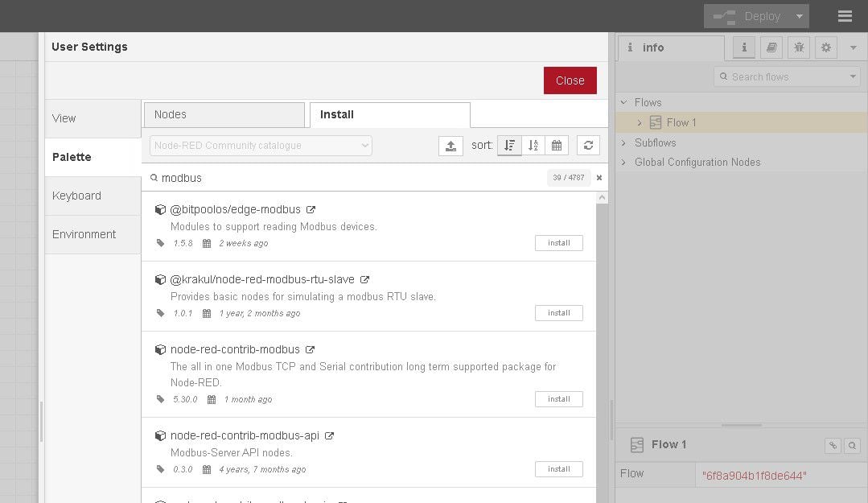Open the help book sidebar tab
Screen dimensions: 868x503
[771, 47]
